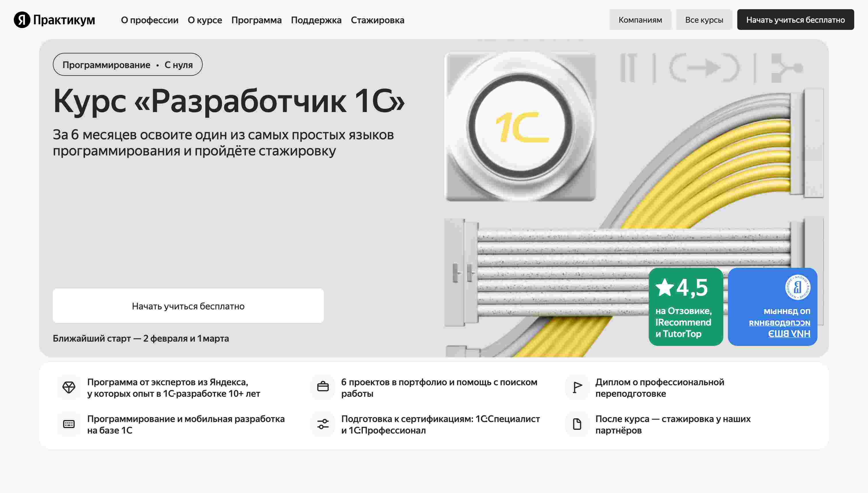Click the 'Программирование · С нуля' tag
This screenshot has height=493, width=868.
click(x=127, y=64)
